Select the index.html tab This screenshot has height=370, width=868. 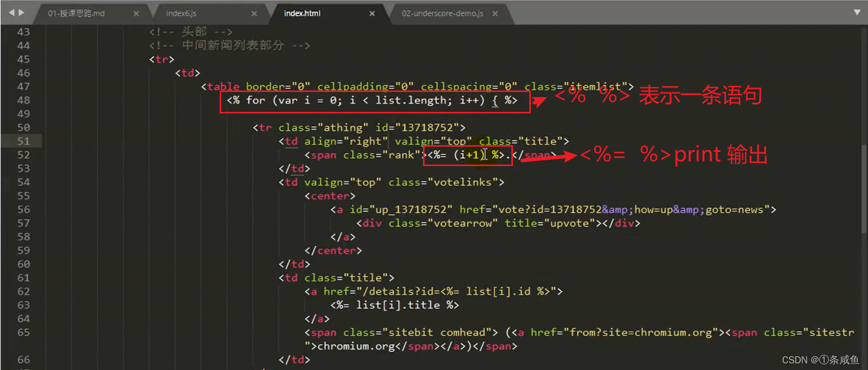click(302, 13)
